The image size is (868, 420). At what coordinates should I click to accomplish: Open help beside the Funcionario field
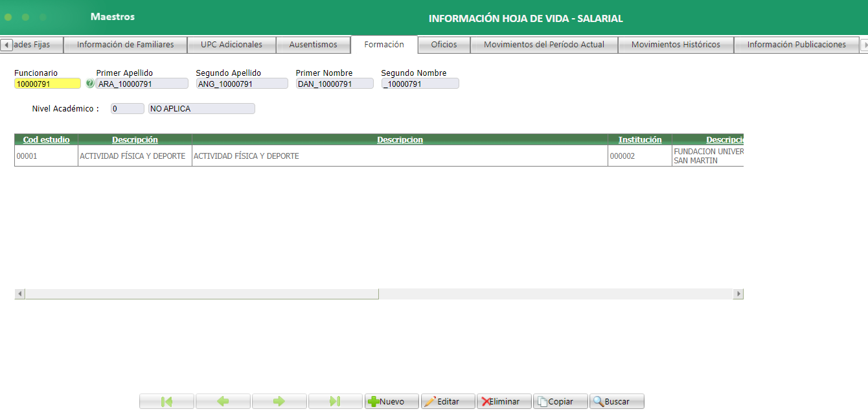89,83
